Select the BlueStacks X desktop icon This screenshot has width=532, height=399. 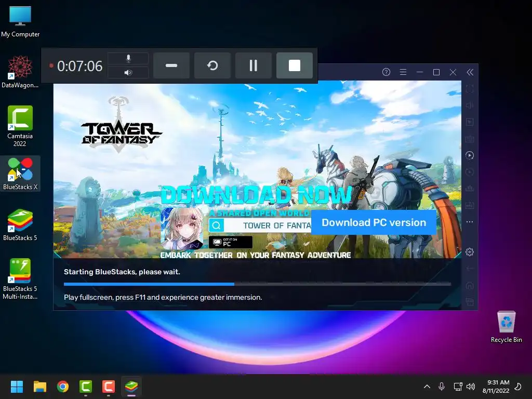[20, 174]
